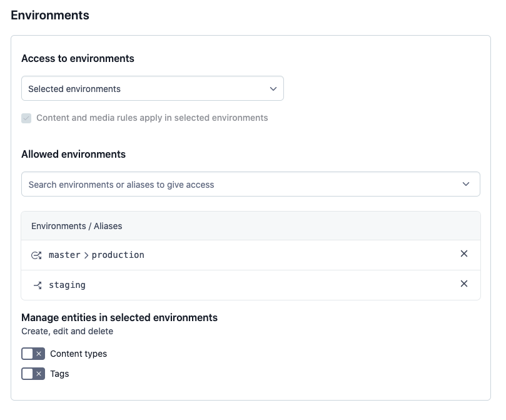Image resolution: width=506 pixels, height=420 pixels.
Task: Open the environments and aliases search dropdown
Action: 250,183
